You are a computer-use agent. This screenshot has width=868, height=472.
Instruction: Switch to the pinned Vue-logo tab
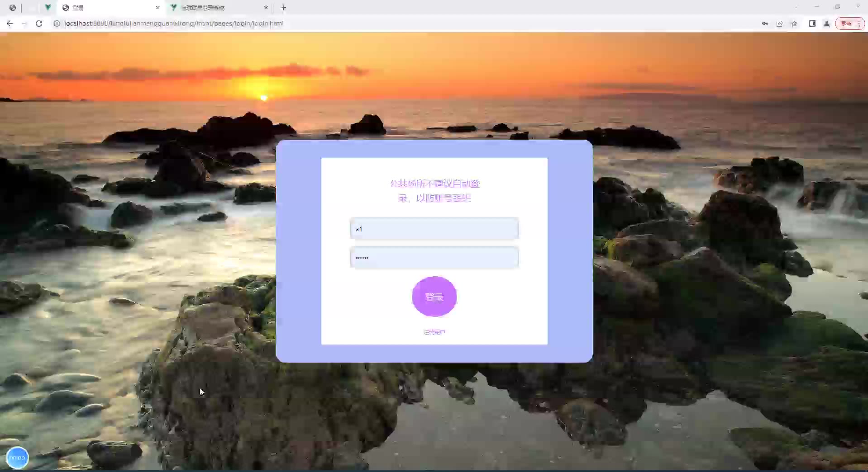[48, 8]
